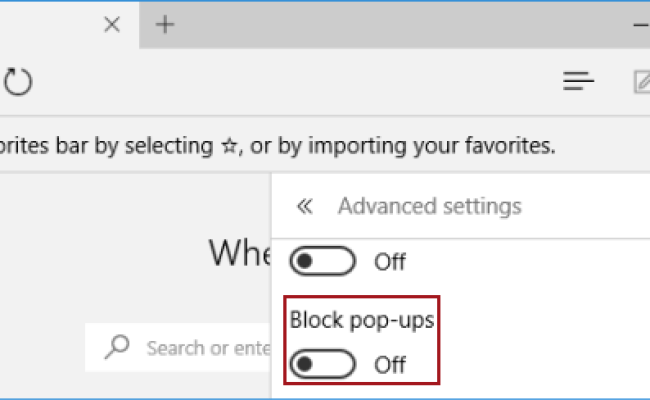Screen dimensions: 650x400
Task: Click the Block pop-ups setting label
Action: (x=361, y=320)
